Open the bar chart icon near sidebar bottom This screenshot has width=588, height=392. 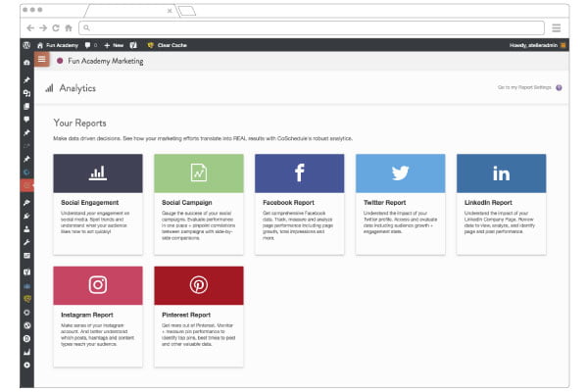point(26,352)
